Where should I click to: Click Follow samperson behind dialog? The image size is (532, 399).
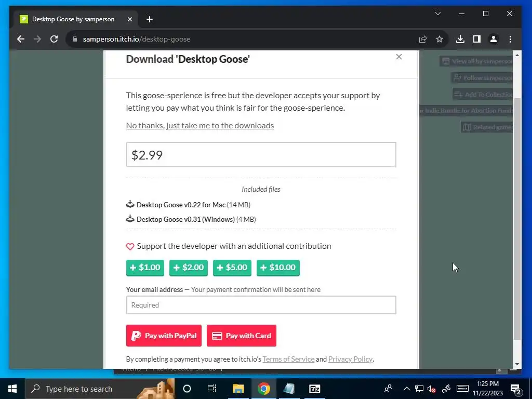tap(482, 78)
